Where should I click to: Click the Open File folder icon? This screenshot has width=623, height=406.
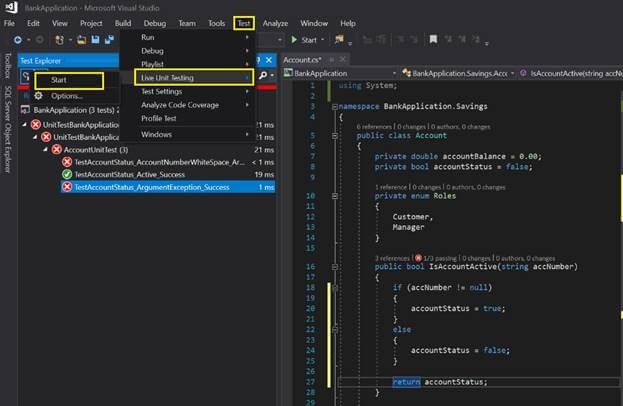pos(81,40)
